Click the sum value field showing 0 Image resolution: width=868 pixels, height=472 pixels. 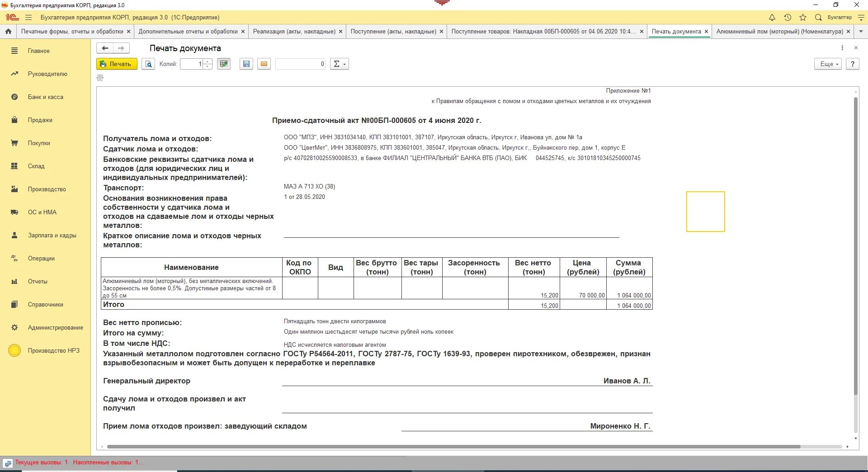(301, 64)
